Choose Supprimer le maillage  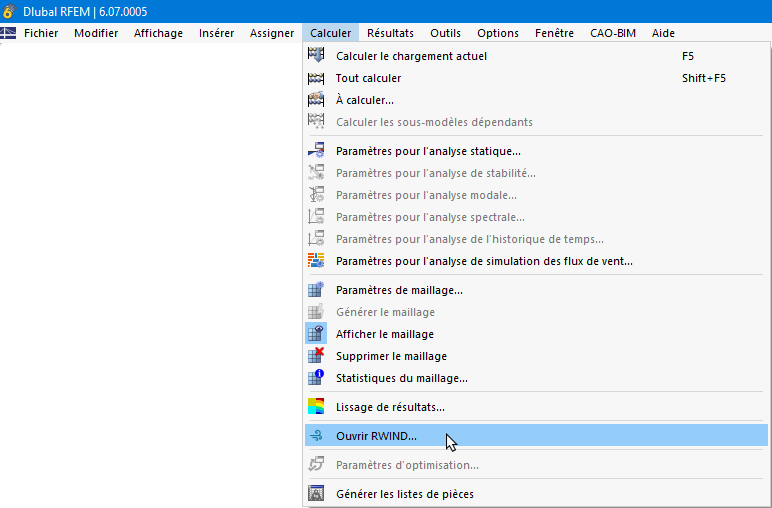(x=536, y=356)
